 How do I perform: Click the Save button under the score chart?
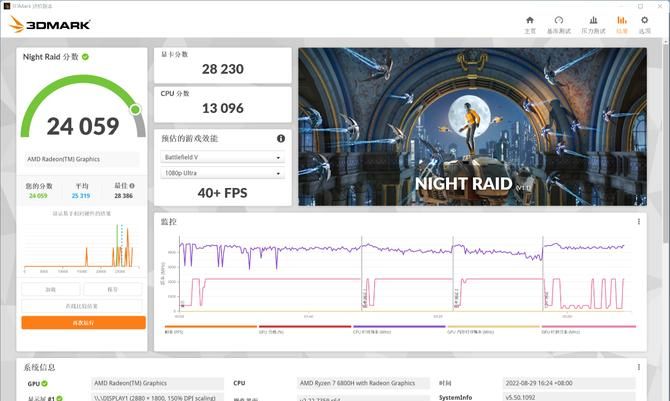(x=113, y=289)
